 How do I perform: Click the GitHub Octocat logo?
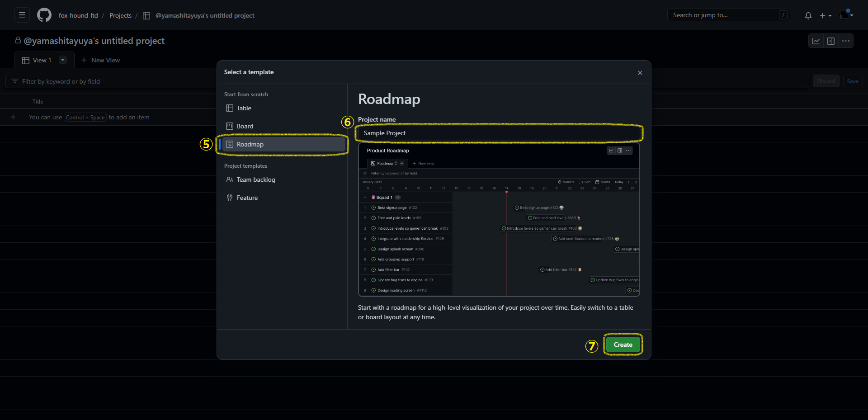tap(44, 15)
